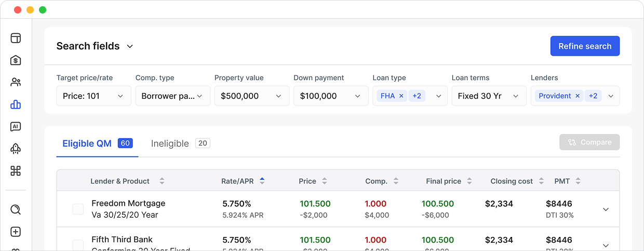Viewport: 644px width, 251px height.
Task: Sort by PMT column arrows
Action: [578, 181]
